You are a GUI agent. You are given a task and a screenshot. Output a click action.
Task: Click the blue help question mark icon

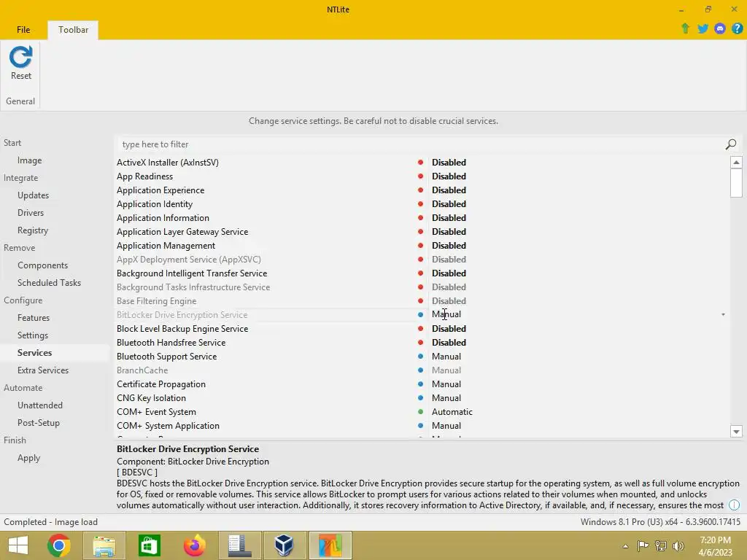(x=737, y=28)
